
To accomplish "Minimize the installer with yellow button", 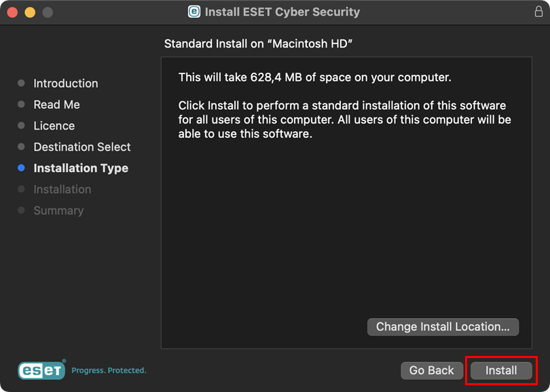I will (x=30, y=12).
